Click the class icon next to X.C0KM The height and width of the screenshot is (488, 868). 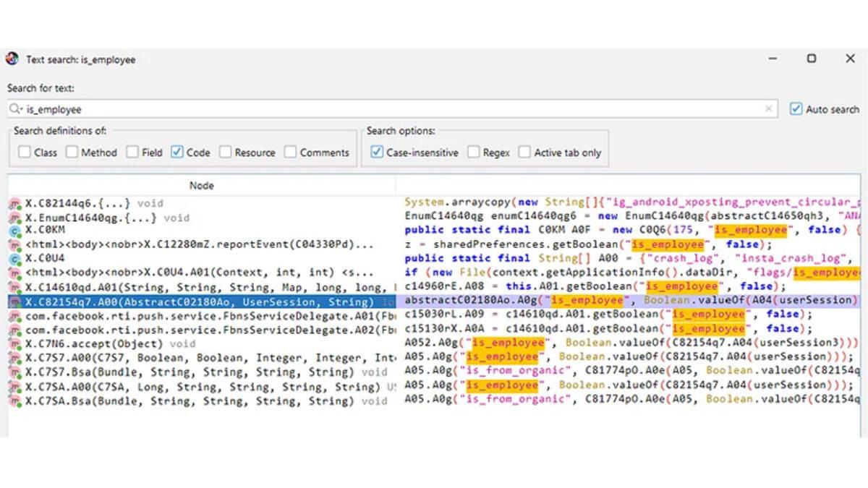[15, 231]
